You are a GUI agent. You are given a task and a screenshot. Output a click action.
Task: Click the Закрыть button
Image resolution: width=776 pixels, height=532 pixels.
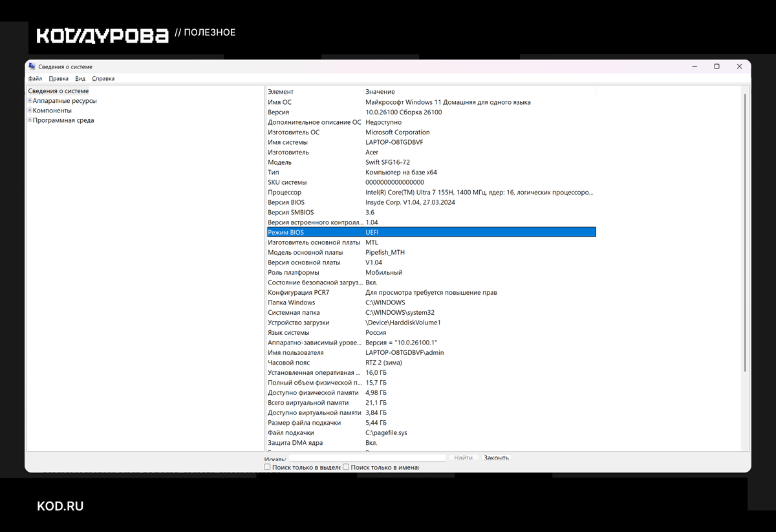tap(496, 458)
